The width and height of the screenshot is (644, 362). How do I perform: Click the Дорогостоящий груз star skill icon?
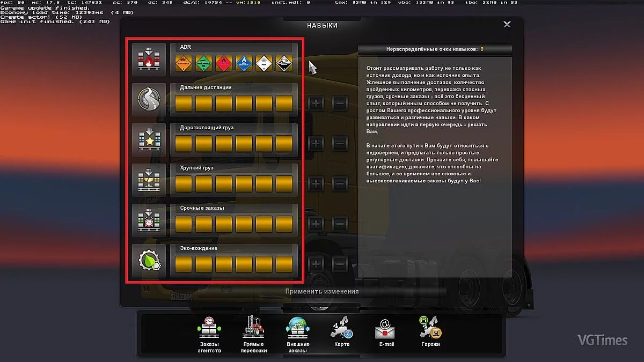150,140
